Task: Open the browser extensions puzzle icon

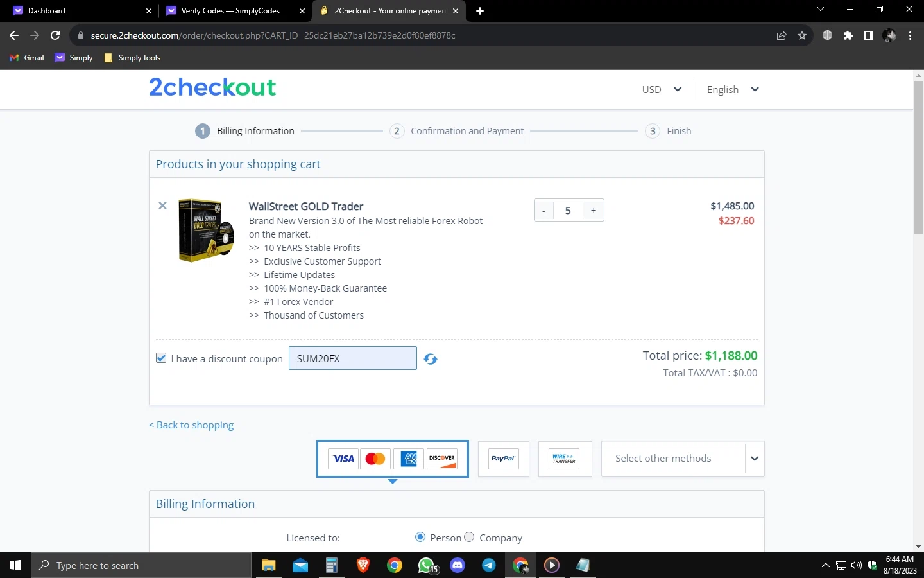Action: 848,35
